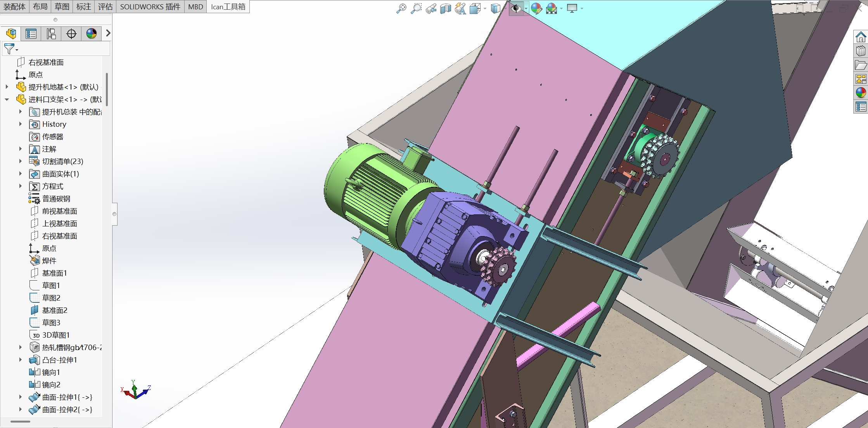Collapse the 进料口支架<1> component
Viewport: 868px width, 428px height.
(7, 99)
